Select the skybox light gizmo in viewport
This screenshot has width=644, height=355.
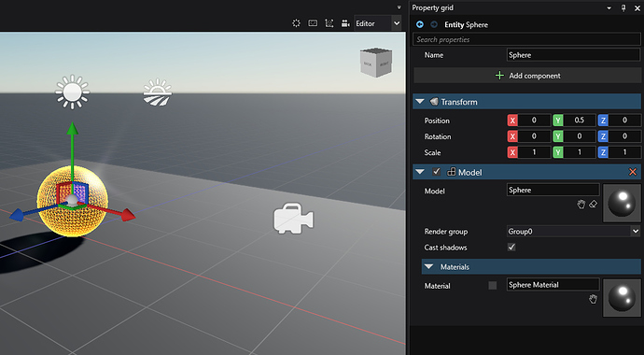[158, 92]
